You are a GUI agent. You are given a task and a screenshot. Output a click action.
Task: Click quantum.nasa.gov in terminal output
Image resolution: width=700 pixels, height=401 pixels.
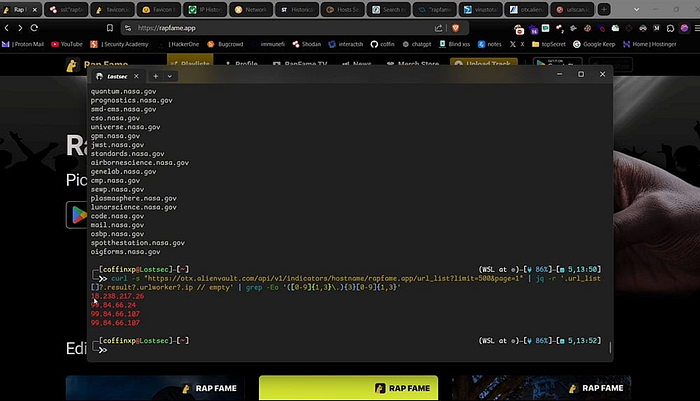[124, 92]
